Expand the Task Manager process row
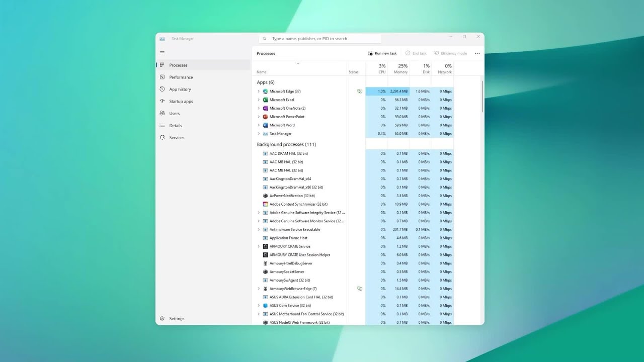The image size is (644, 362). click(x=259, y=134)
